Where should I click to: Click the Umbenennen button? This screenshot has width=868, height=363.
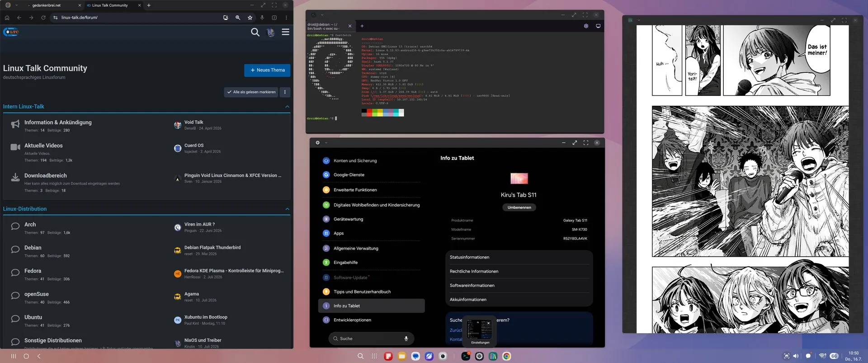tap(519, 207)
